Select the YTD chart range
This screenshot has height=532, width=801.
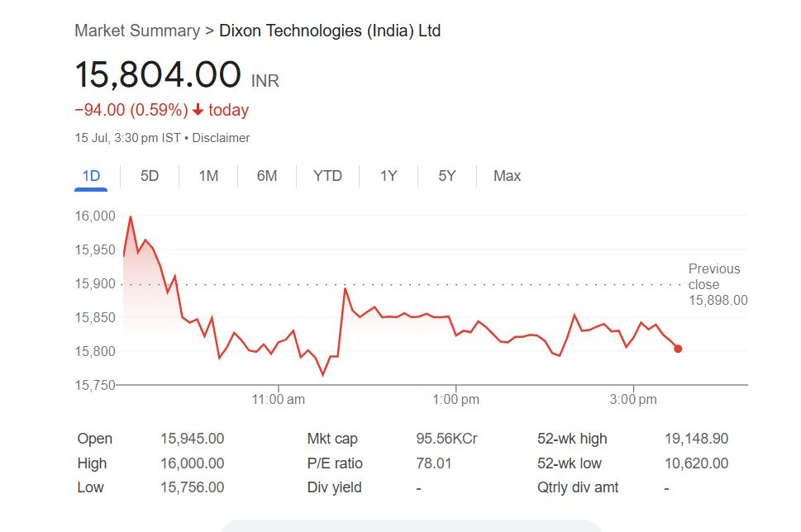327,176
